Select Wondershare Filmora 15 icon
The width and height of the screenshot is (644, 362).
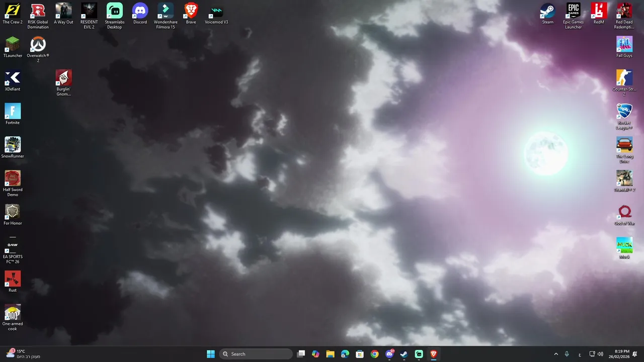coord(166,16)
